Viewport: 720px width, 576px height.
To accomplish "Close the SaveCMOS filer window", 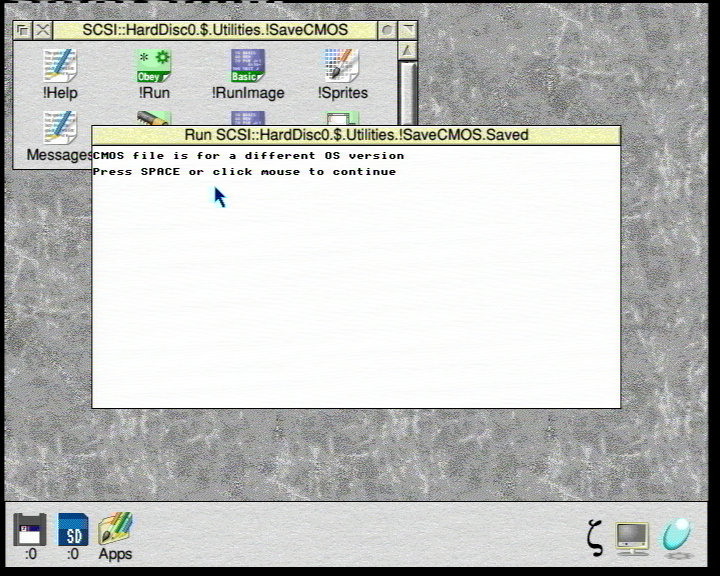I will (x=43, y=30).
